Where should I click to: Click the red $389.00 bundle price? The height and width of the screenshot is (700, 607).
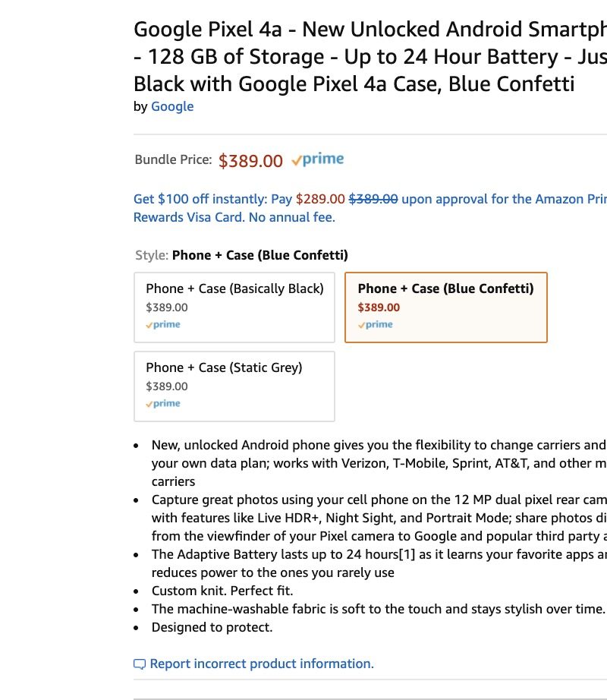pos(250,161)
